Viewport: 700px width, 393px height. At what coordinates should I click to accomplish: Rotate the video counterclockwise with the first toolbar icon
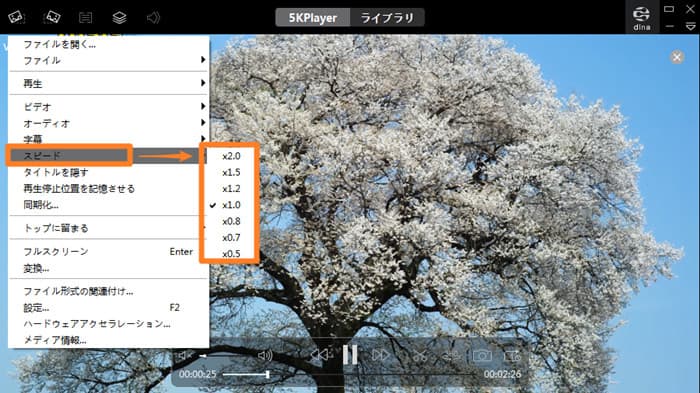click(16, 17)
